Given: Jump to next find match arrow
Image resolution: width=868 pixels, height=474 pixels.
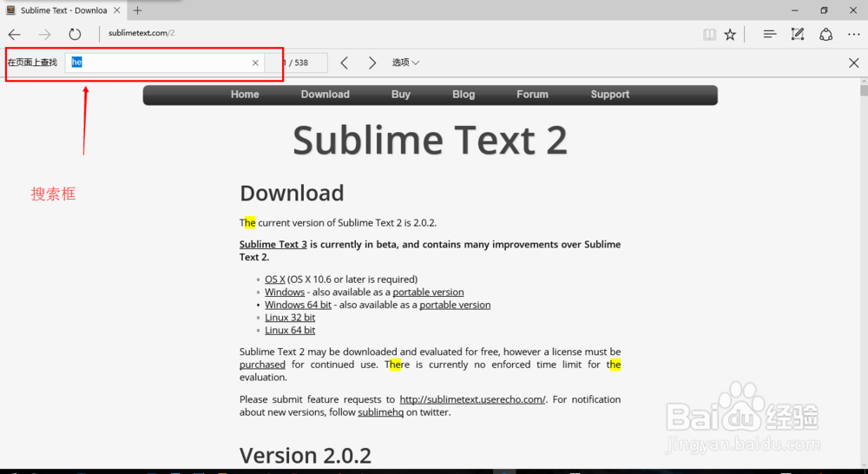Looking at the screenshot, I should 372,63.
